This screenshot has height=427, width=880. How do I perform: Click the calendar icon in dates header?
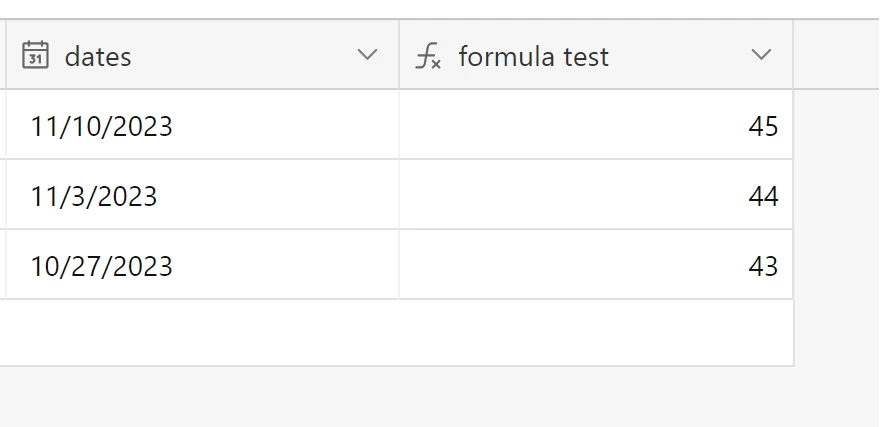(x=35, y=56)
